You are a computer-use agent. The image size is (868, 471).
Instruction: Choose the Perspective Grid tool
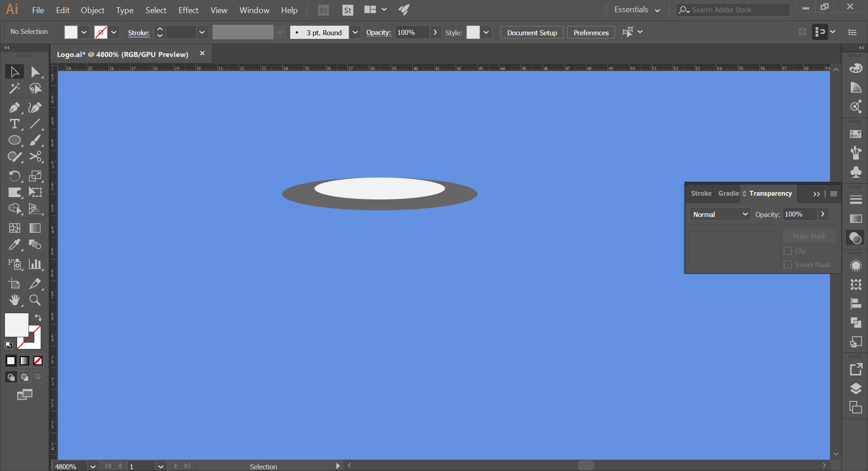(x=35, y=209)
